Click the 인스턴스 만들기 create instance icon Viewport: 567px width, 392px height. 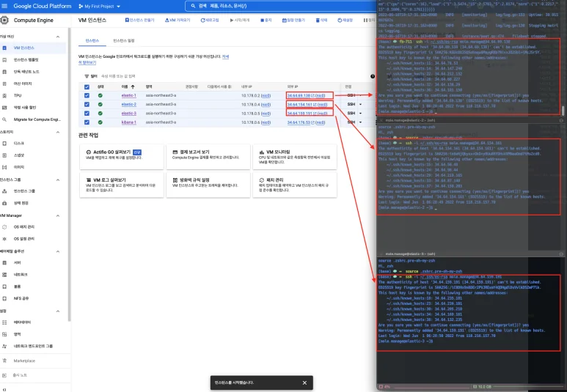128,21
